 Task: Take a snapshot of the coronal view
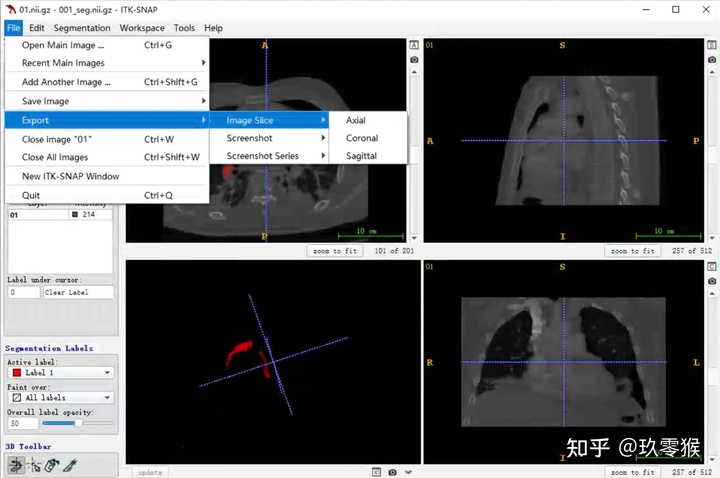711,281
